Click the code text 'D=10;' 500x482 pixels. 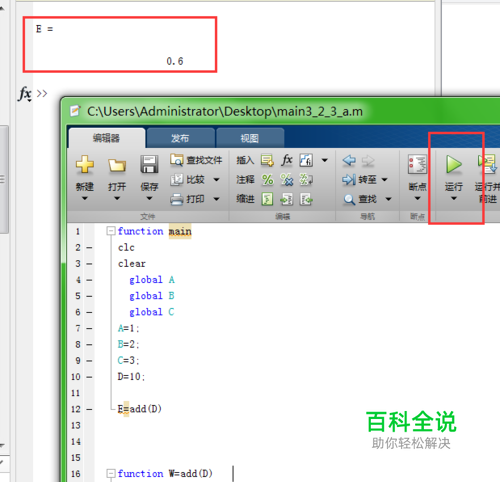pyautogui.click(x=131, y=377)
